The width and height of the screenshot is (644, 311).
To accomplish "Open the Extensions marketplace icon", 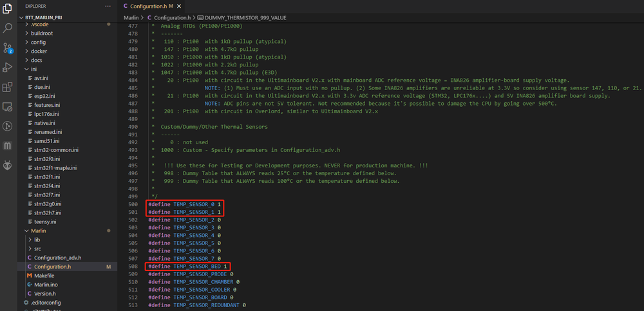I will pos(8,87).
